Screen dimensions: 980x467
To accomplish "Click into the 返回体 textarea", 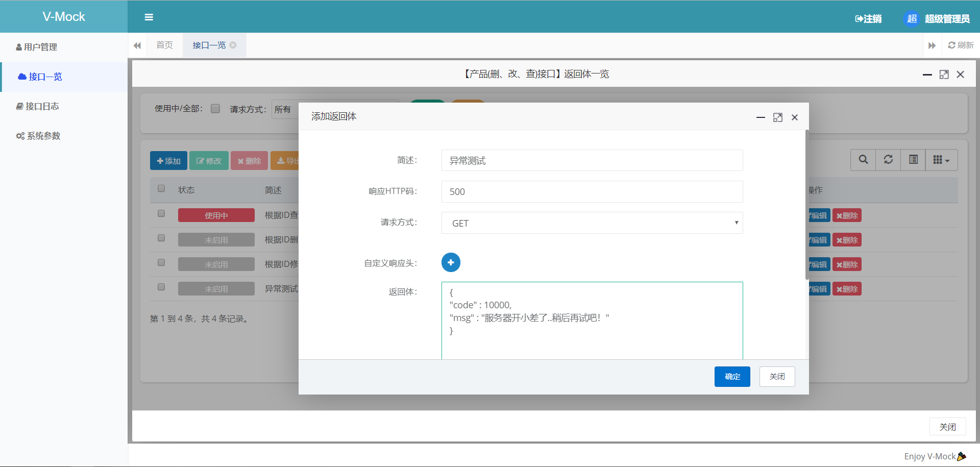I will coord(592,321).
